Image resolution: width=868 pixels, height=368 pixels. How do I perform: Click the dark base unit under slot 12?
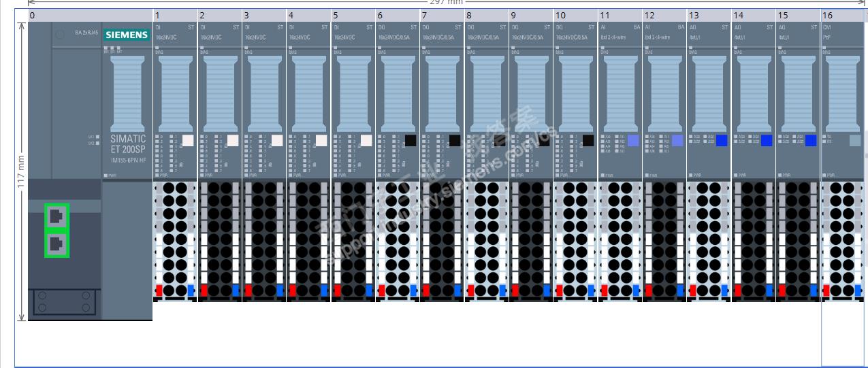(664, 240)
